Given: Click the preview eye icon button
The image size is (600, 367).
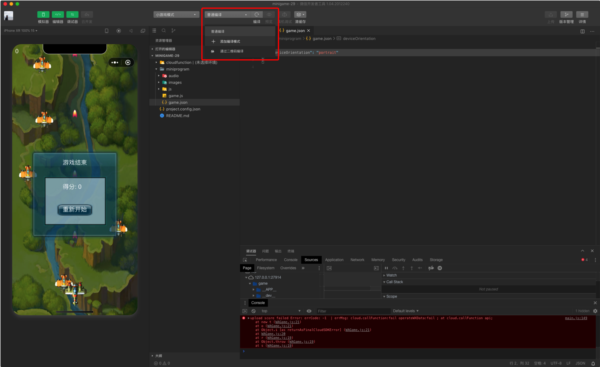Looking at the screenshot, I should 269,15.
